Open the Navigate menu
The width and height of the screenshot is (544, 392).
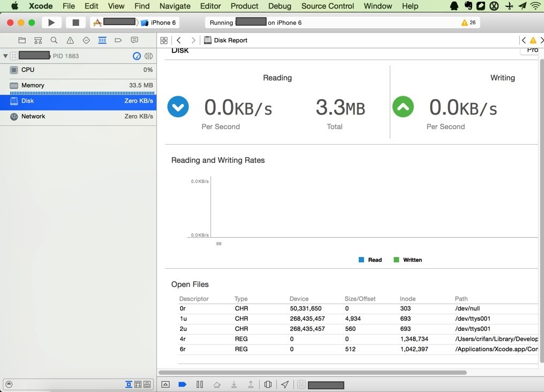tap(175, 6)
